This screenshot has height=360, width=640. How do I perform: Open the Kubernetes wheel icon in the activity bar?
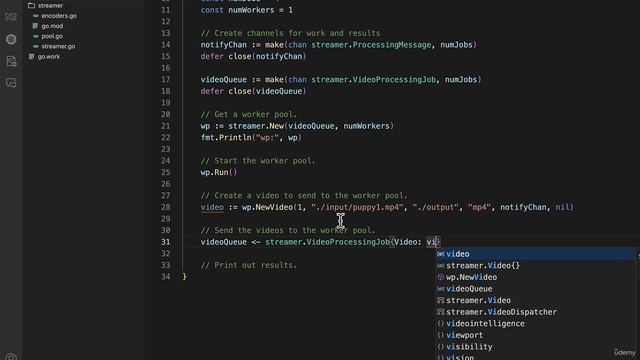click(11, 39)
